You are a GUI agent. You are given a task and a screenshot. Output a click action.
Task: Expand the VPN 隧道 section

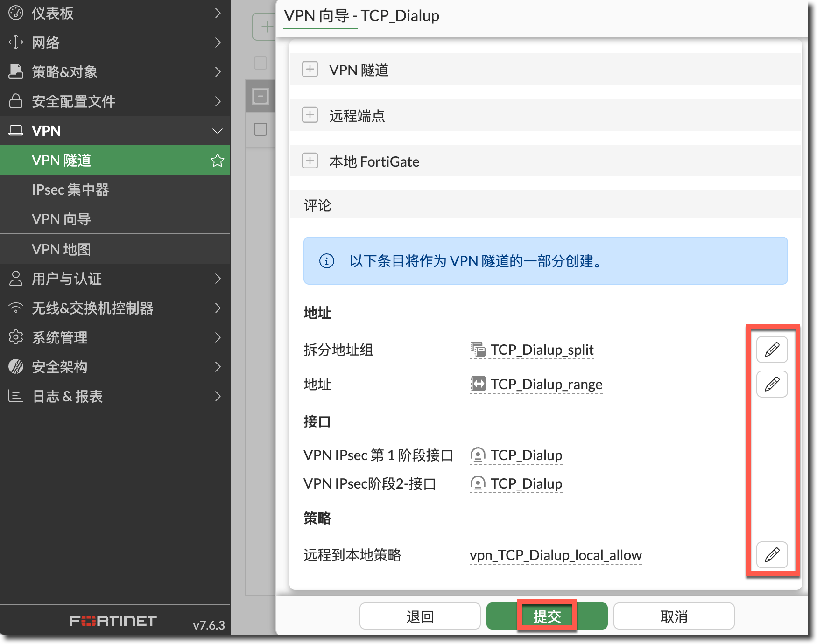tap(310, 70)
